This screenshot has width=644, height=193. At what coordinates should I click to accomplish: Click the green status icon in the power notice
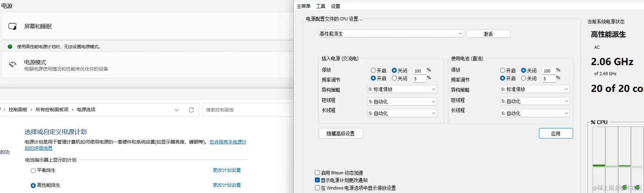[10, 47]
